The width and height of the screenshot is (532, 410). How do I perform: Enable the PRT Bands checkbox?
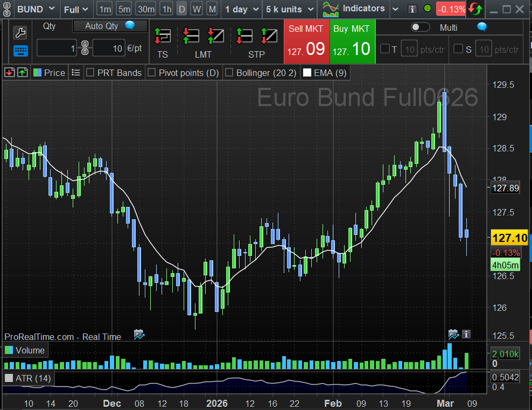tap(90, 73)
